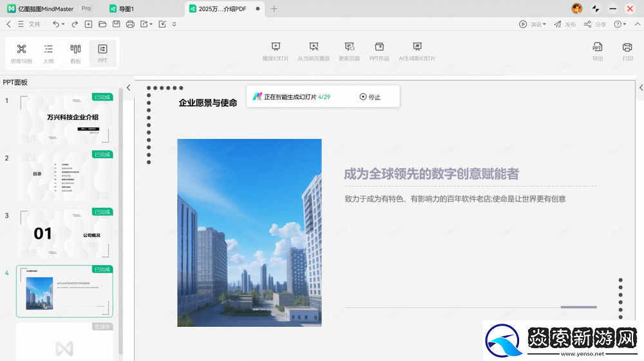Click the Pro badge
Image resolution: width=644 pixels, height=361 pixels.
[86, 8]
